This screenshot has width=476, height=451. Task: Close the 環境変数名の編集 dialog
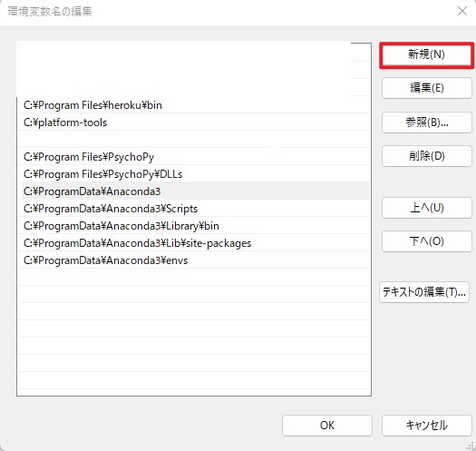click(462, 11)
